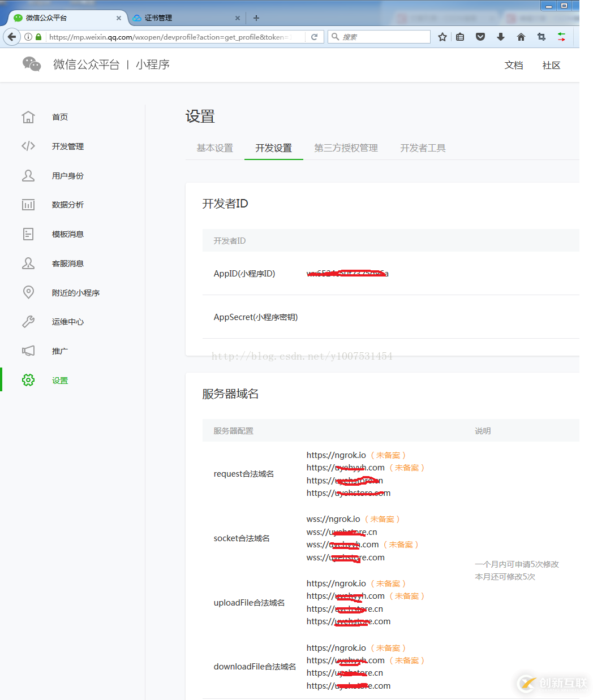Click the Firefox back arrow button
The width and height of the screenshot is (593, 700).
click(x=12, y=37)
